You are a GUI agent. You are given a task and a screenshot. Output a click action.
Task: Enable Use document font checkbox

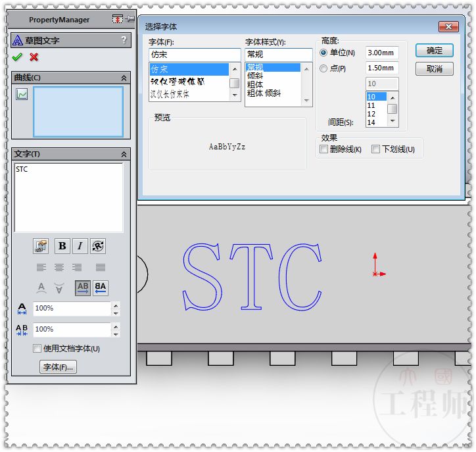tap(37, 349)
